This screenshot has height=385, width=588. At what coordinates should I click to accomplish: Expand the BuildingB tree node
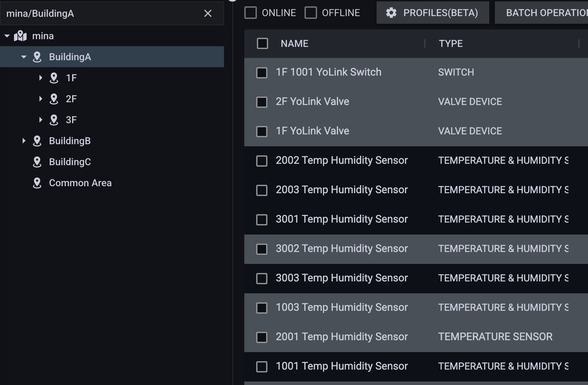click(x=24, y=141)
